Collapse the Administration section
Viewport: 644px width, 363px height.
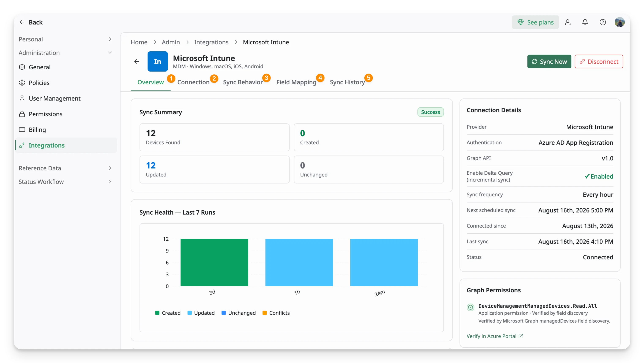65,53
